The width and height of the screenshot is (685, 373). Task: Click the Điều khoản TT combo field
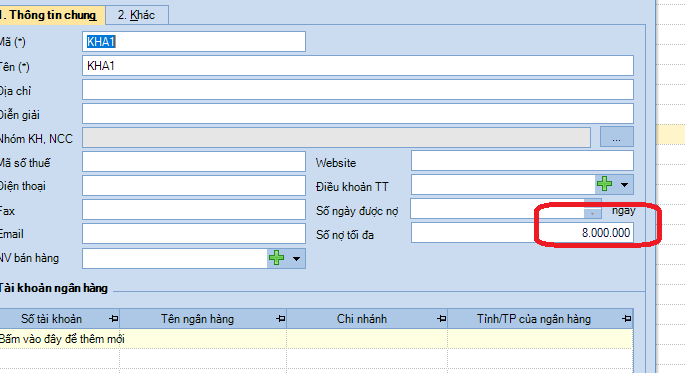[503, 184]
